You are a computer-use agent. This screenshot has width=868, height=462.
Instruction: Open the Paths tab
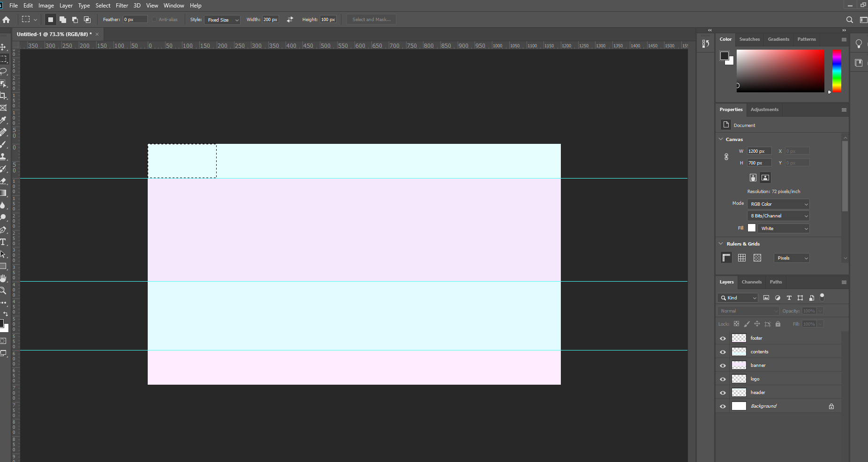point(776,282)
